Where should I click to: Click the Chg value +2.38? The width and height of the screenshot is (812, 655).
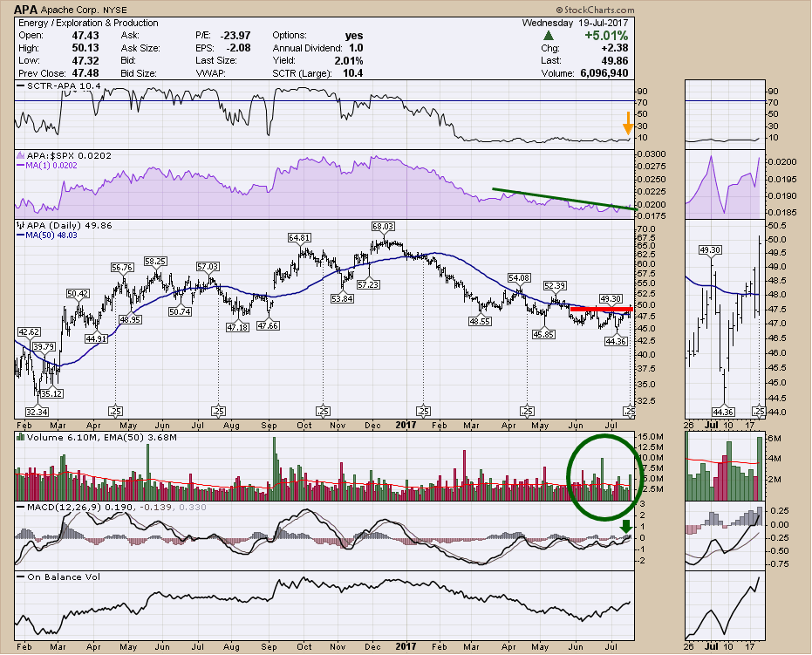615,48
